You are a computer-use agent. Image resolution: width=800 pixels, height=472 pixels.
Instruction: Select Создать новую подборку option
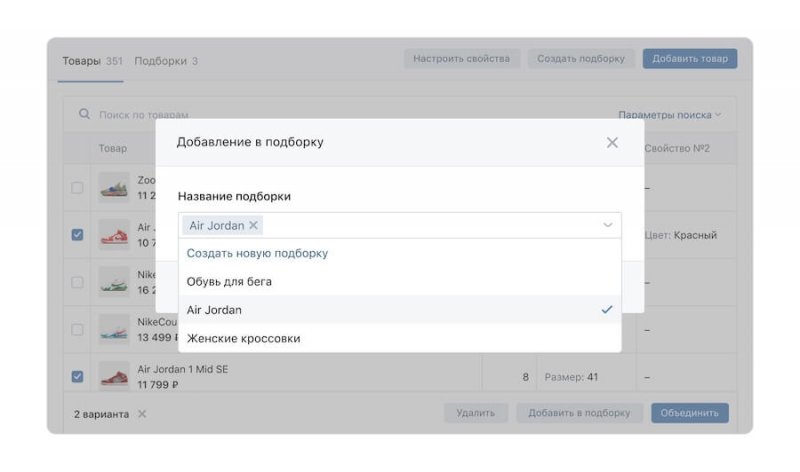(257, 253)
